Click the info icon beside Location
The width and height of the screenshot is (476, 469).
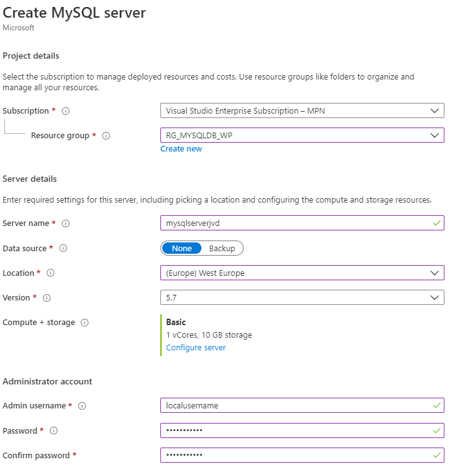pyautogui.click(x=51, y=273)
